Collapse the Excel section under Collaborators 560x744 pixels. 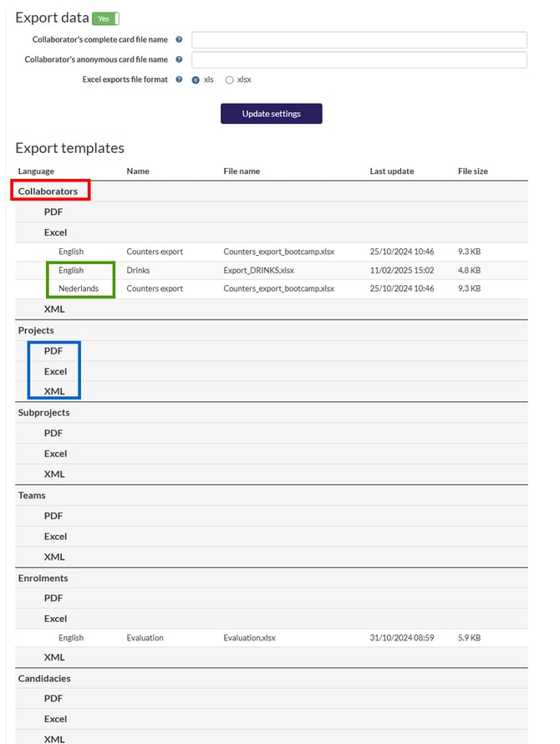(55, 232)
